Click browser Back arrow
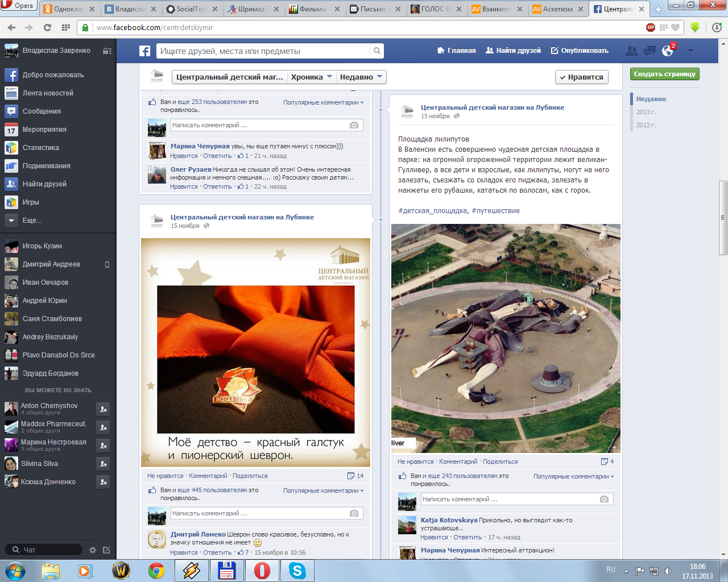This screenshot has width=728, height=582. click(x=12, y=27)
